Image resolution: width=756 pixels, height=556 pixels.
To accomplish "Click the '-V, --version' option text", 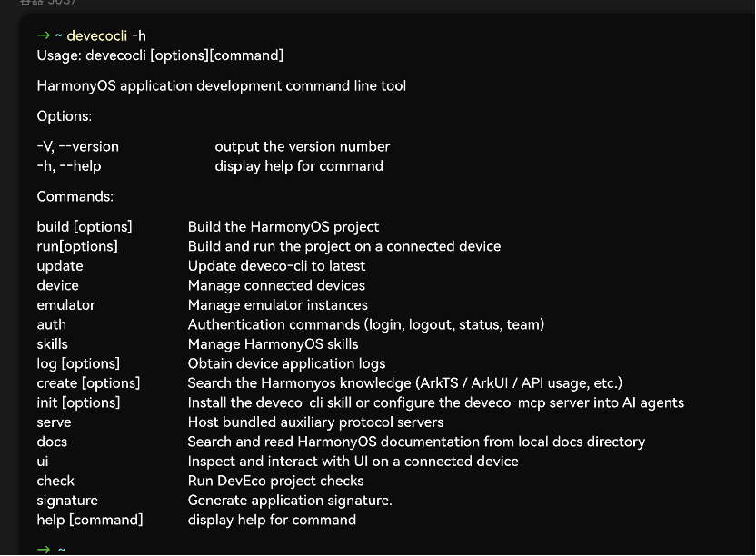I will [x=77, y=146].
